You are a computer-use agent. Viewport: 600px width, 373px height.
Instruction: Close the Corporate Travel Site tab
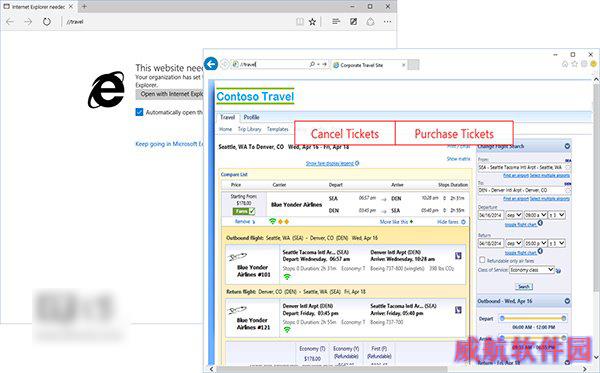point(403,65)
